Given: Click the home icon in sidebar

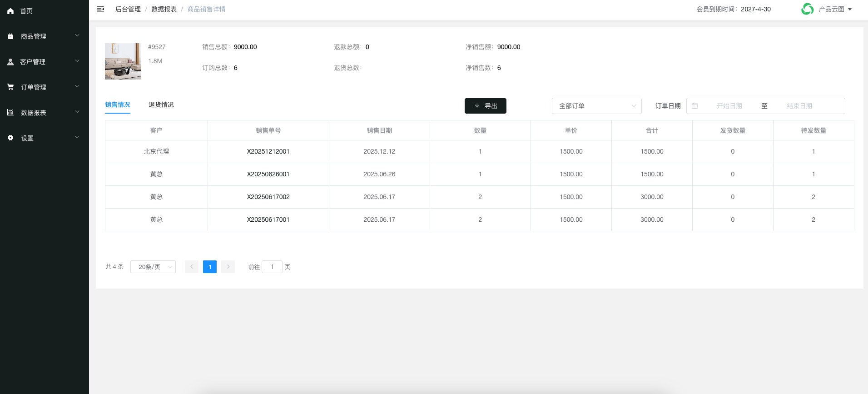Looking at the screenshot, I should 10,11.
